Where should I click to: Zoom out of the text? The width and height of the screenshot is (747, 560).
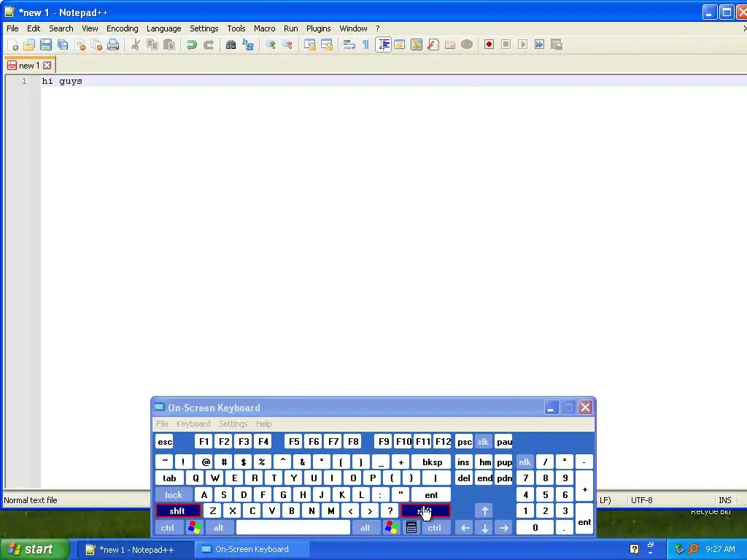(x=287, y=44)
